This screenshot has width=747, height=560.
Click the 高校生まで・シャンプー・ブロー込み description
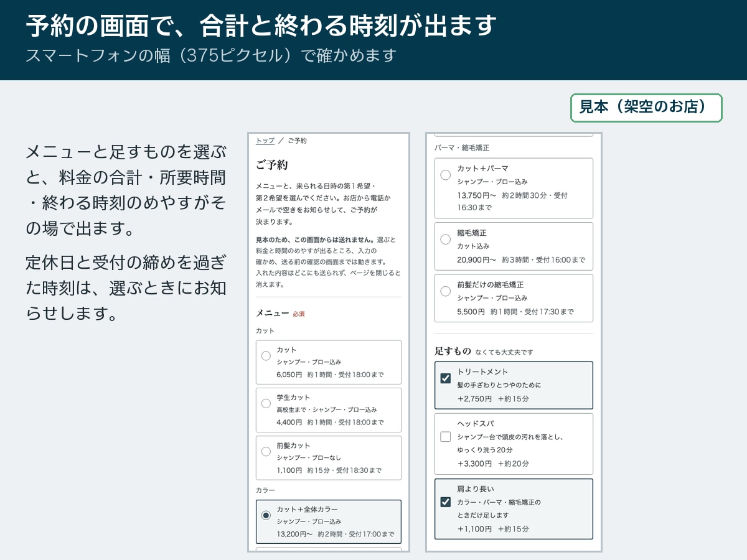[327, 410]
